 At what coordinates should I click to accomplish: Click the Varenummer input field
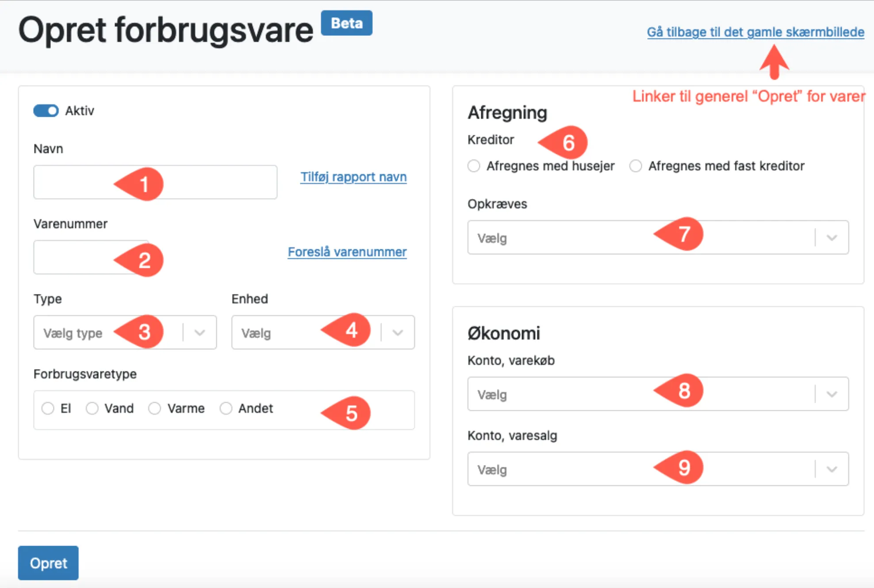pos(71,257)
